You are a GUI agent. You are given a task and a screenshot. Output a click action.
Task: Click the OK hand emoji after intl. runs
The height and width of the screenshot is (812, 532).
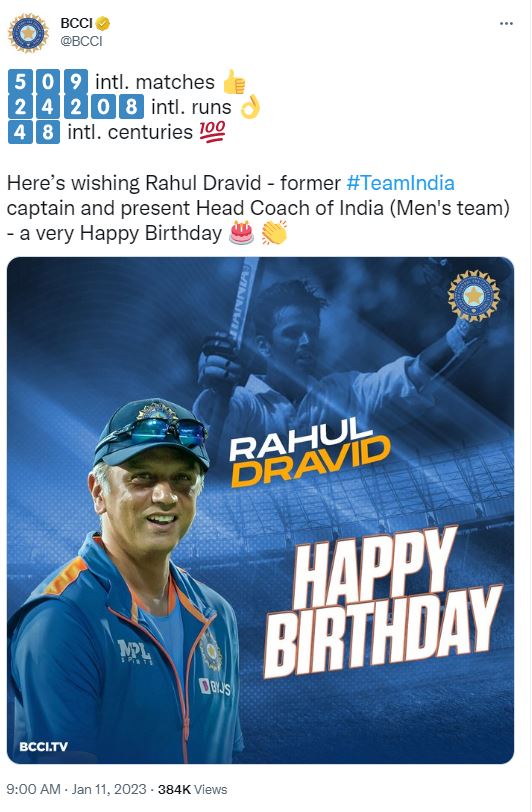pyautogui.click(x=250, y=107)
